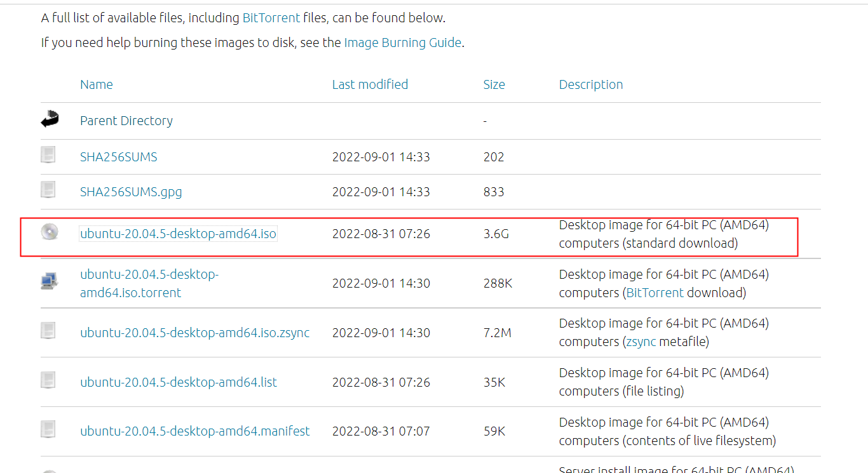Open the ubuntu-20.04.5-desktop-amd64.iso.zsync link

point(195,333)
